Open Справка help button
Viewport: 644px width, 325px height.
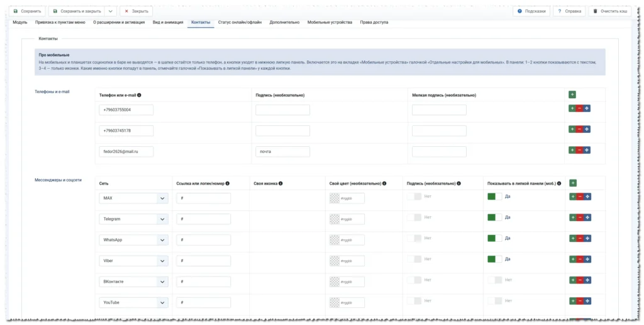point(569,11)
